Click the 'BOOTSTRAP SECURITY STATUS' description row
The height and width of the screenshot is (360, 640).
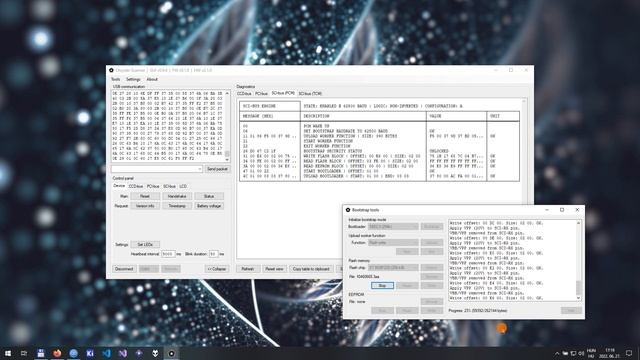(x=333, y=151)
